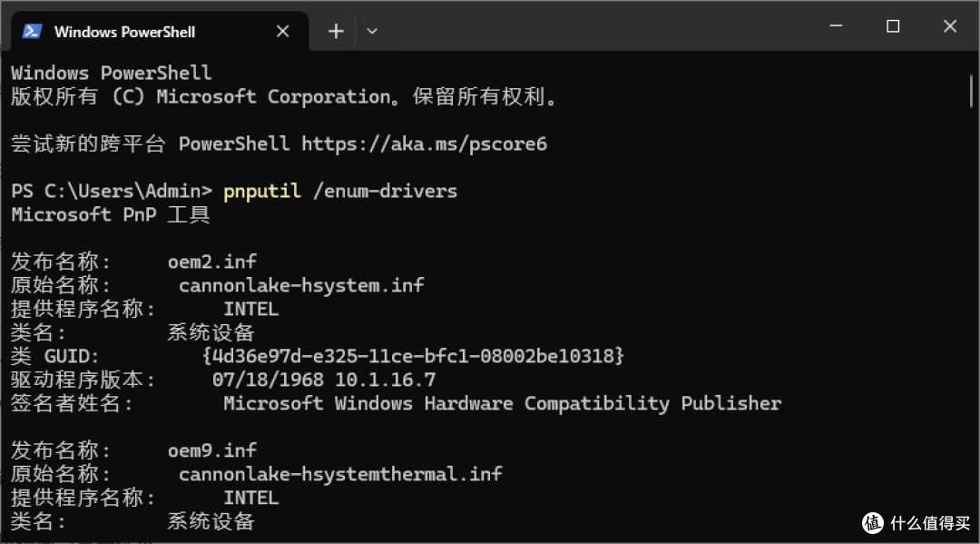
Task: Click the oem9.inf published name
Action: [x=211, y=450]
